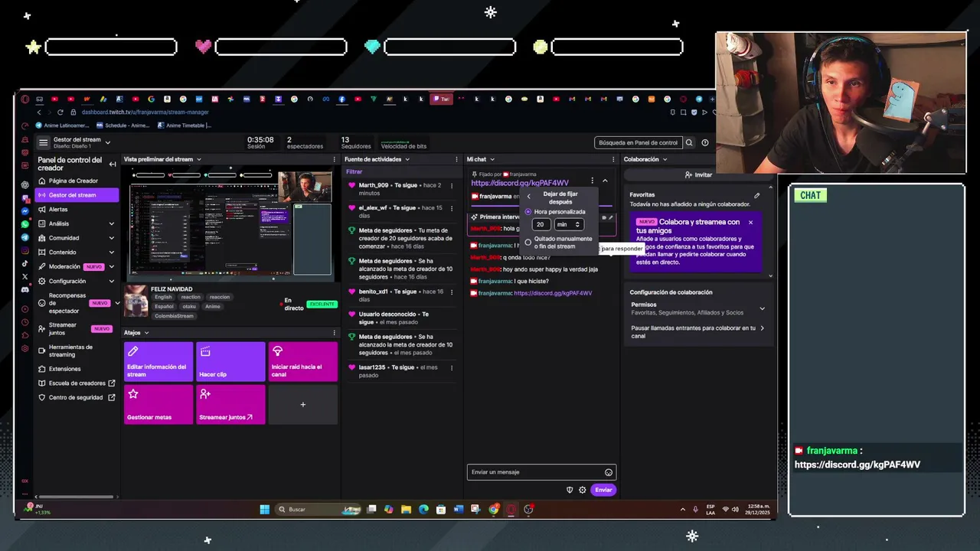Click the Búsqueda en Panel de control field
Screen dimensions: 980x551
[x=638, y=142]
